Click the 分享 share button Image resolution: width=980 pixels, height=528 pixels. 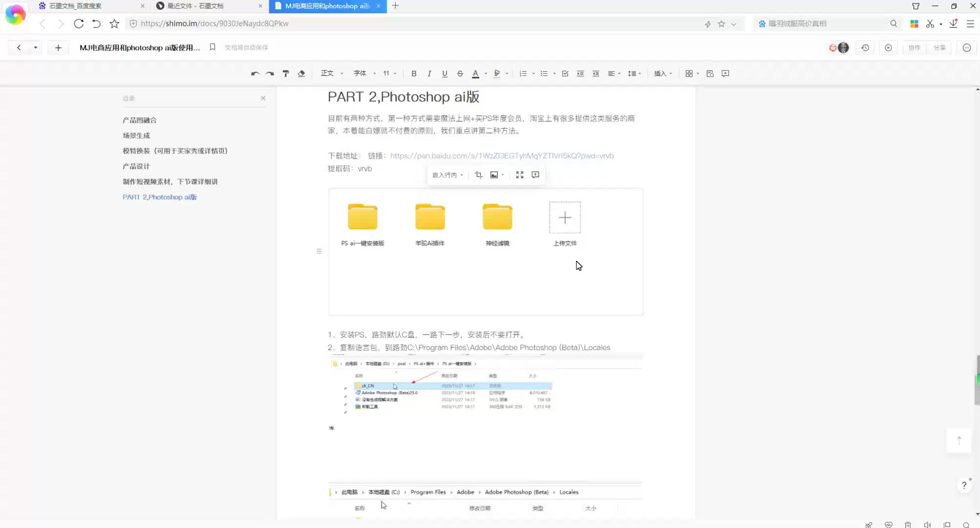tap(939, 47)
